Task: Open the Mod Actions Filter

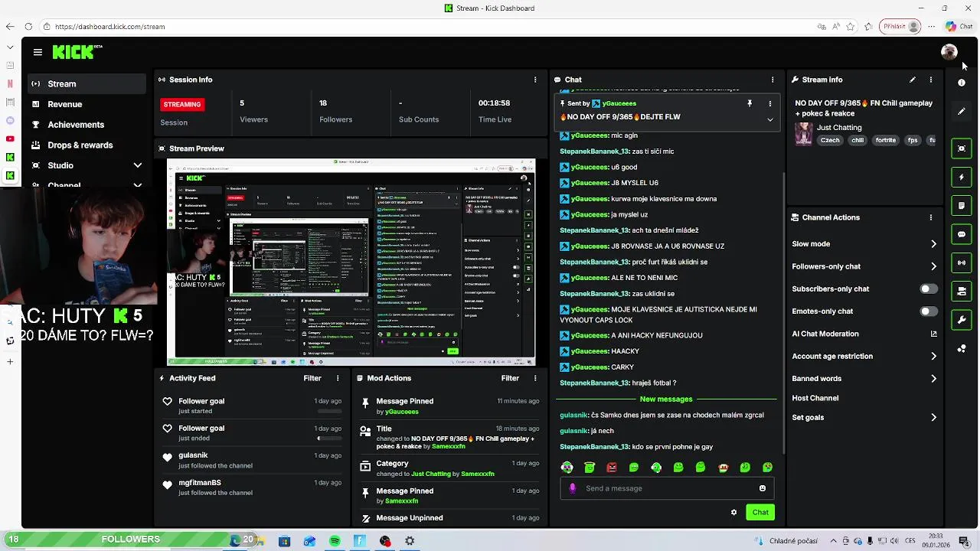Action: coord(510,378)
